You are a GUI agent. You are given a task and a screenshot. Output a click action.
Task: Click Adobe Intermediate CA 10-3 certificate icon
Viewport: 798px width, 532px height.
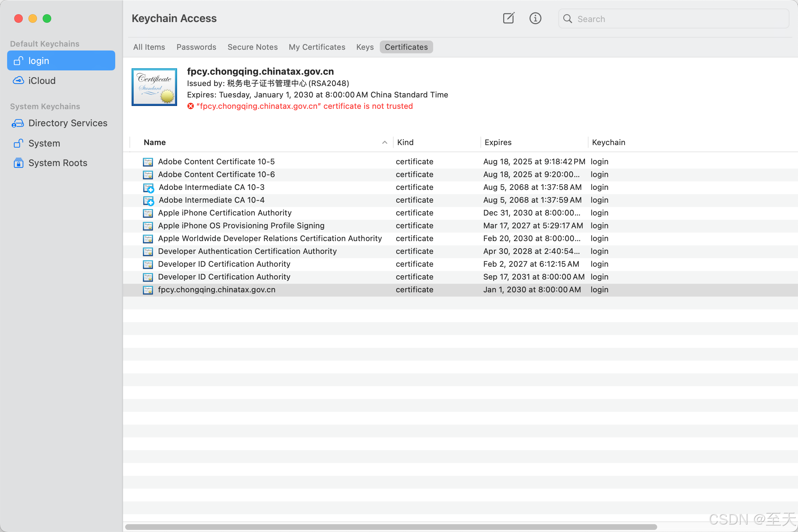point(148,188)
